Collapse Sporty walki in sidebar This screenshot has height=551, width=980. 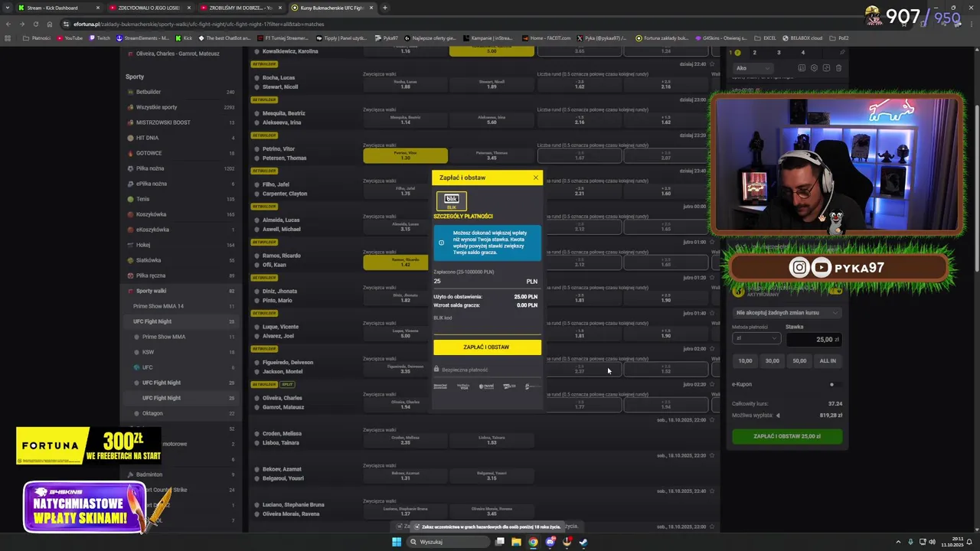click(x=181, y=291)
